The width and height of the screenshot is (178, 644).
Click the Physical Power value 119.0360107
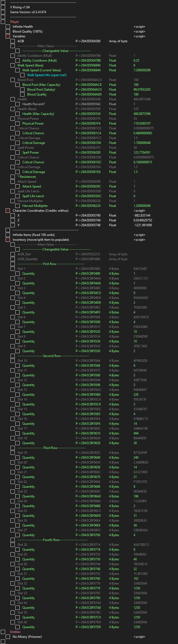point(142,123)
